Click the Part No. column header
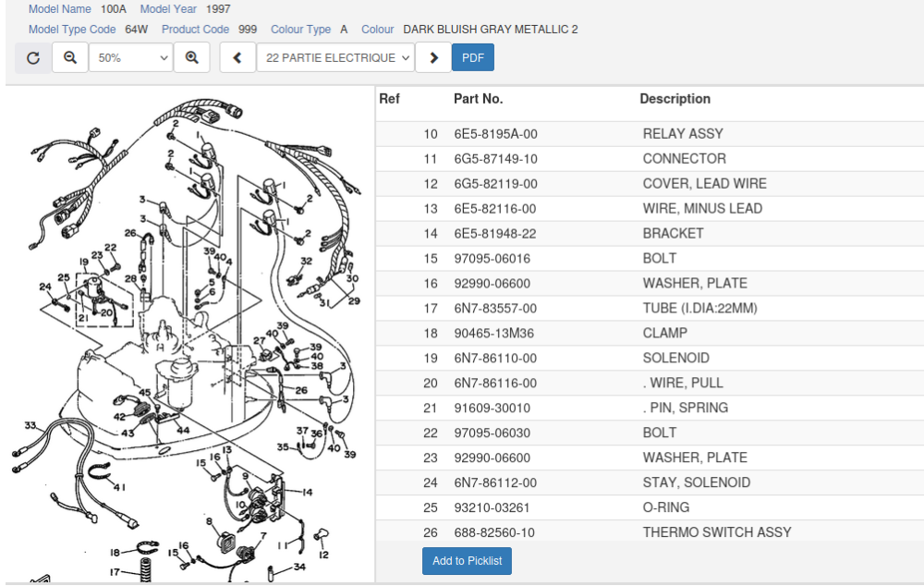The image size is (924, 586). point(478,99)
